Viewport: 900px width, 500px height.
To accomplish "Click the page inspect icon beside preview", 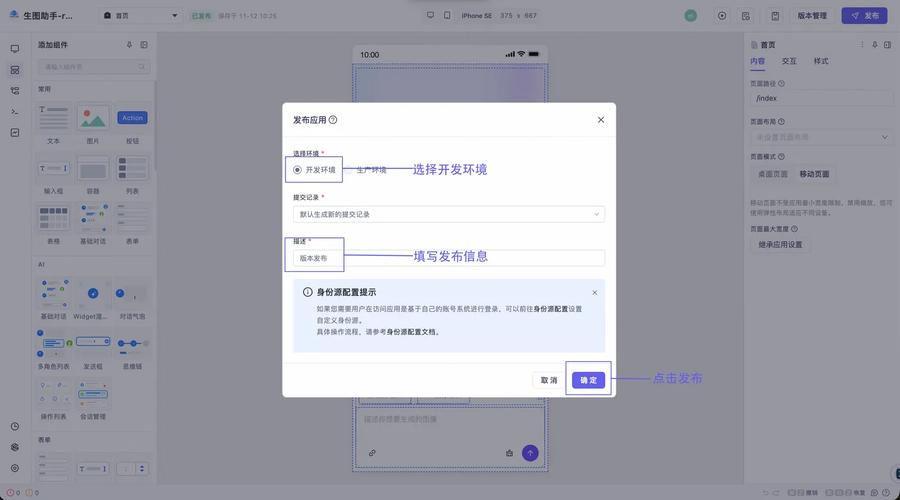I will [746, 16].
